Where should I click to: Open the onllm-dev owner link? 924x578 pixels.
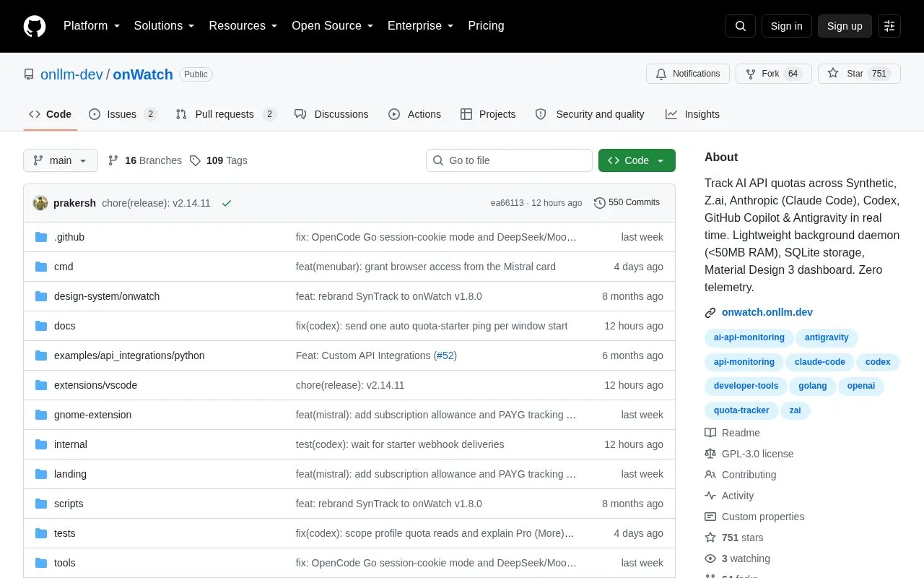(x=71, y=74)
